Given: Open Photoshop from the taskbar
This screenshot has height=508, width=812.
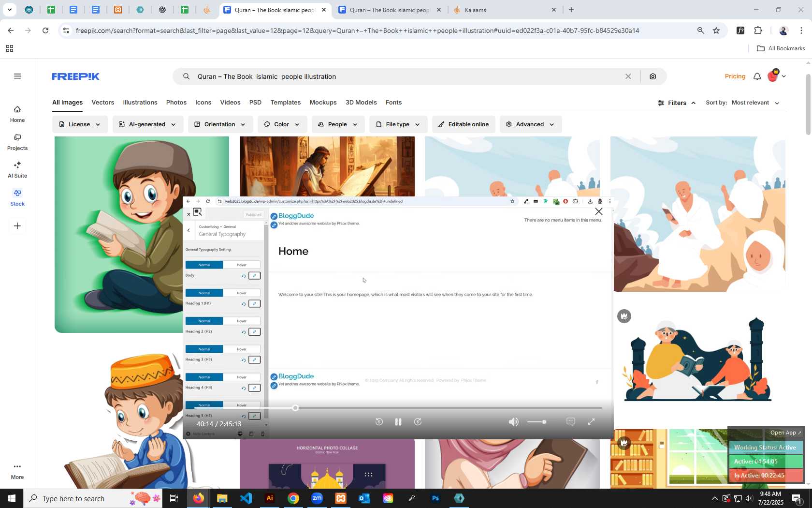Looking at the screenshot, I should (435, 498).
